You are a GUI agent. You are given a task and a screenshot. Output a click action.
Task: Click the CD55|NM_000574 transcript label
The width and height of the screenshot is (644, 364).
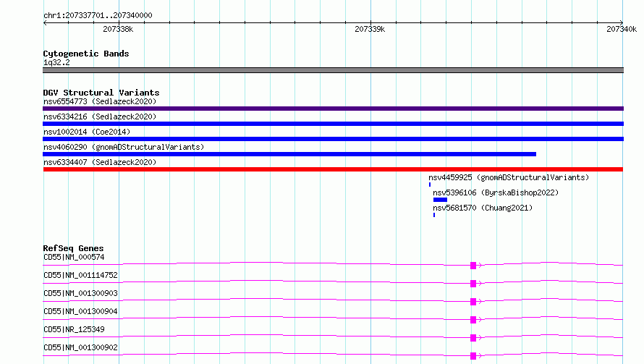click(x=74, y=257)
